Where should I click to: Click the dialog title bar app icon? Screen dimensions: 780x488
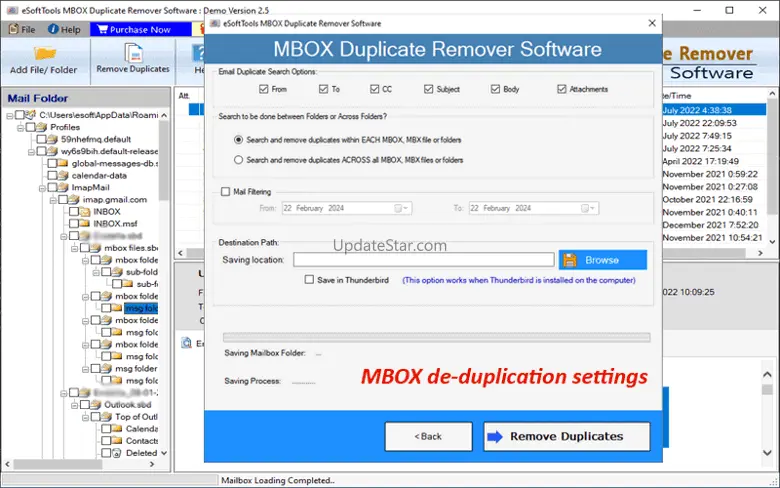[x=215, y=23]
